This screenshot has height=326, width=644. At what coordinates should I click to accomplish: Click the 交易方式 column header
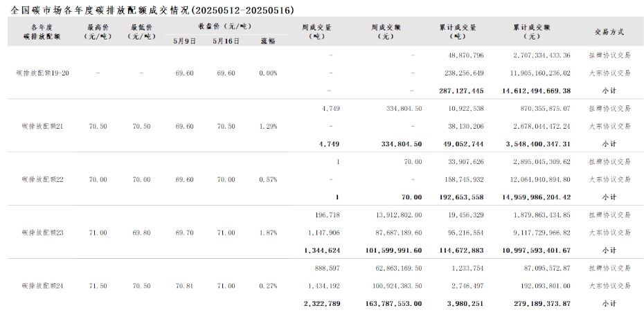[x=609, y=32]
